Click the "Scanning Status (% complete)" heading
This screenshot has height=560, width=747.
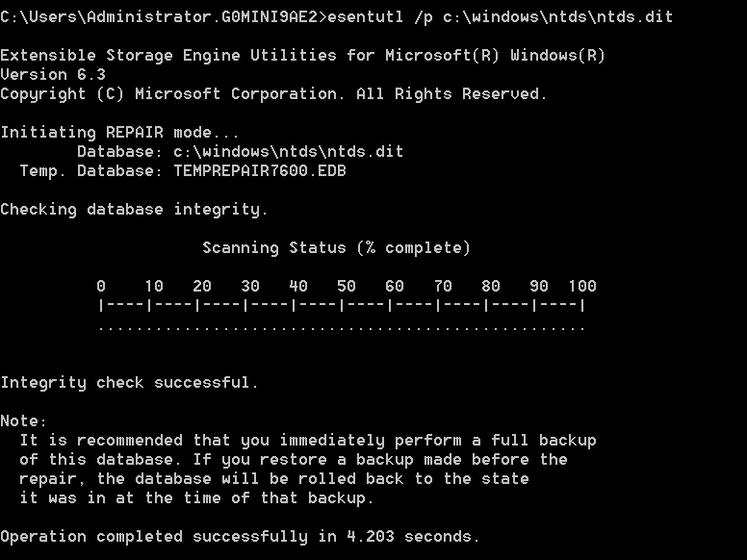(336, 248)
